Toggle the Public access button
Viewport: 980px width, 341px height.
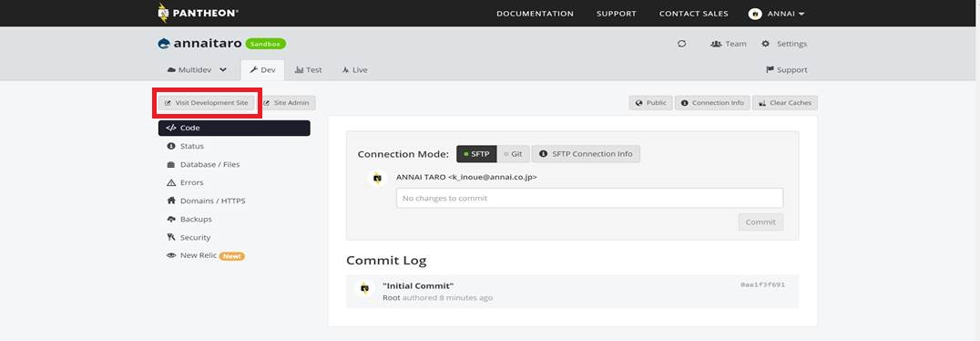tap(650, 103)
